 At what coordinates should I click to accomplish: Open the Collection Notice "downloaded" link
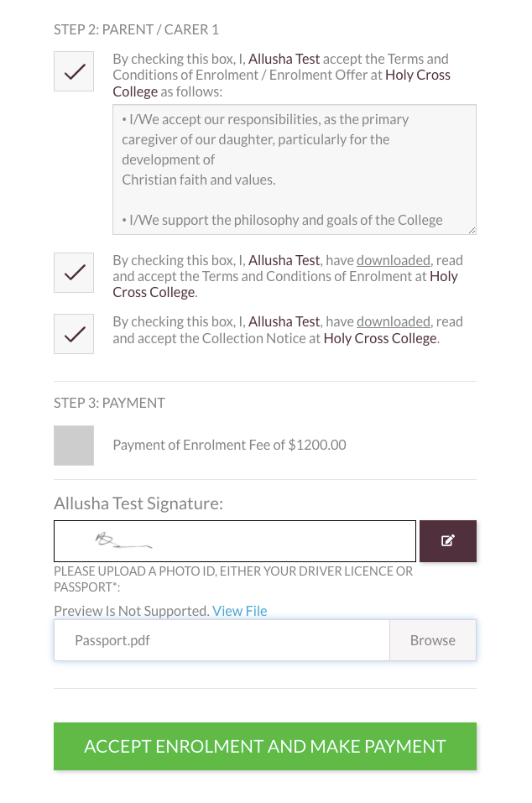point(394,321)
